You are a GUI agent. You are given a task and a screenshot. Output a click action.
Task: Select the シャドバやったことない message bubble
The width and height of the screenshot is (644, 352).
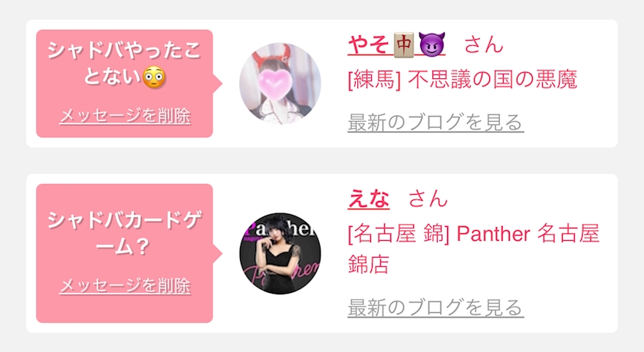[124, 84]
